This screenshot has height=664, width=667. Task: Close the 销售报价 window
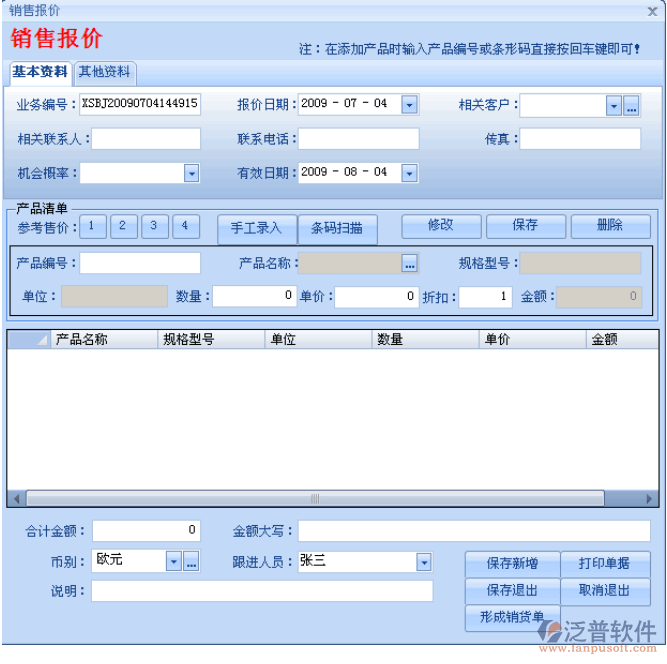[x=653, y=11]
